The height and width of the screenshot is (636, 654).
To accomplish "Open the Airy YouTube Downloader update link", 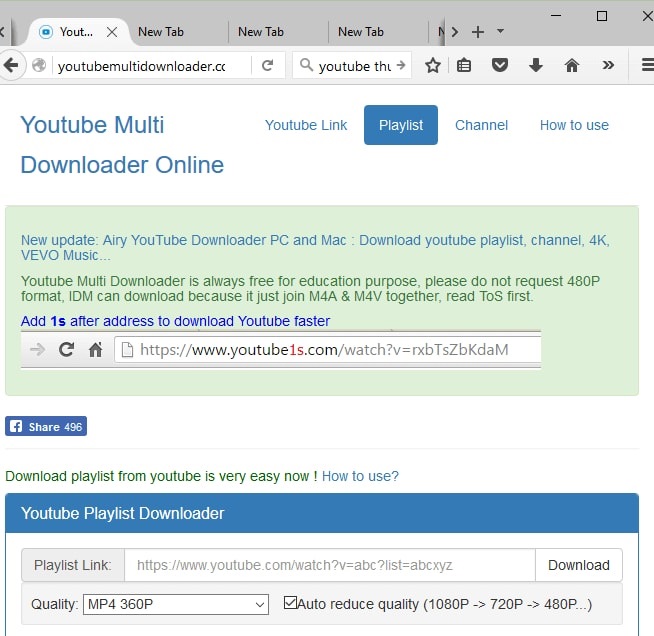I will click(315, 247).
